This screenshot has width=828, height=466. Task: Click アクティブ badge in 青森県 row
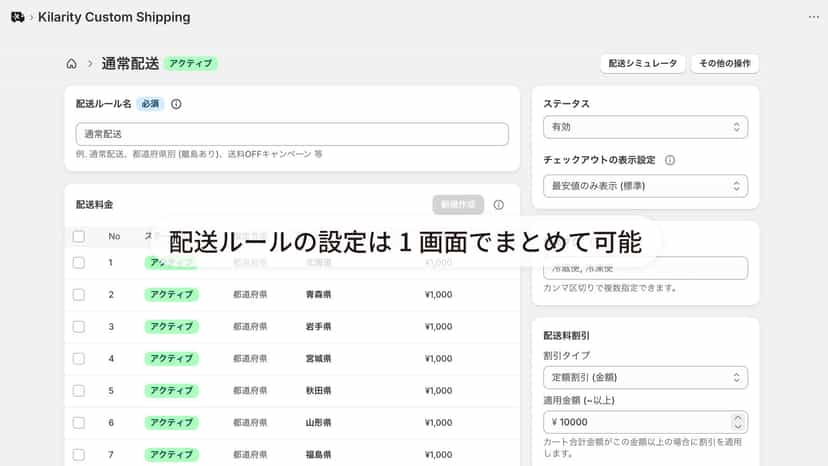[171, 294]
